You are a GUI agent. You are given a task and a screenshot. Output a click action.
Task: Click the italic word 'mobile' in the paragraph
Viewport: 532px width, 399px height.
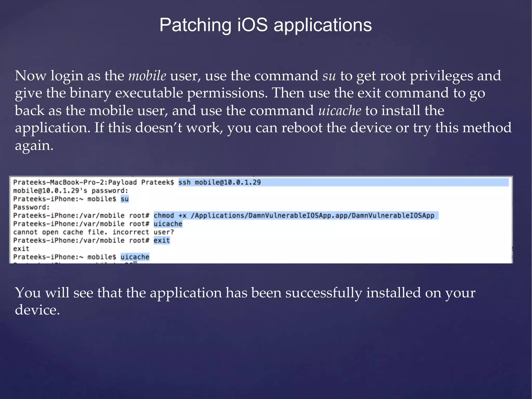pyautogui.click(x=147, y=76)
